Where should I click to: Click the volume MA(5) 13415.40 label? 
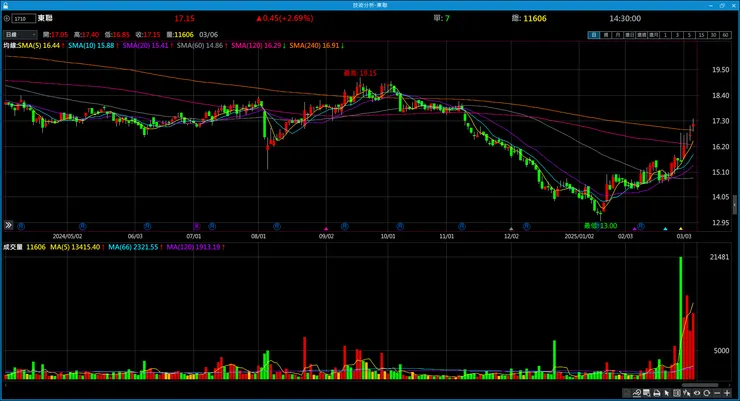tap(75, 247)
